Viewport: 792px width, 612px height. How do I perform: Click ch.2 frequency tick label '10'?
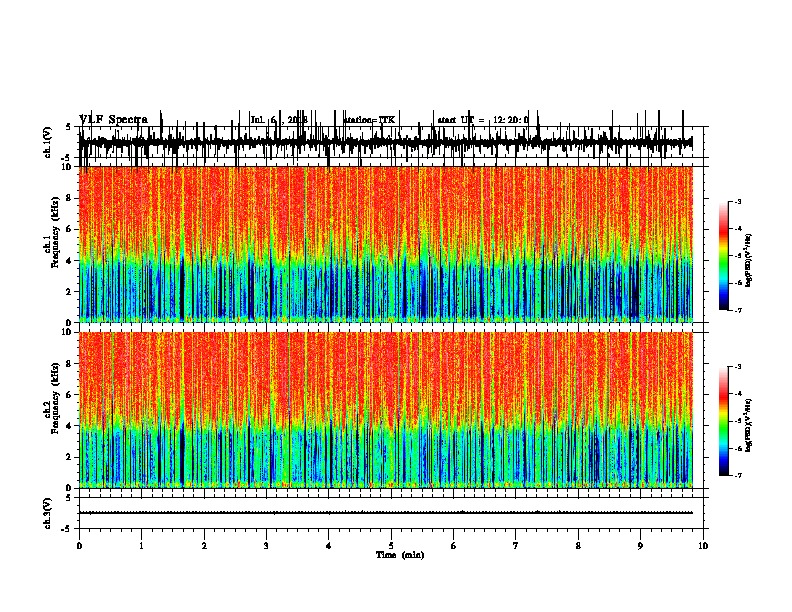67,332
